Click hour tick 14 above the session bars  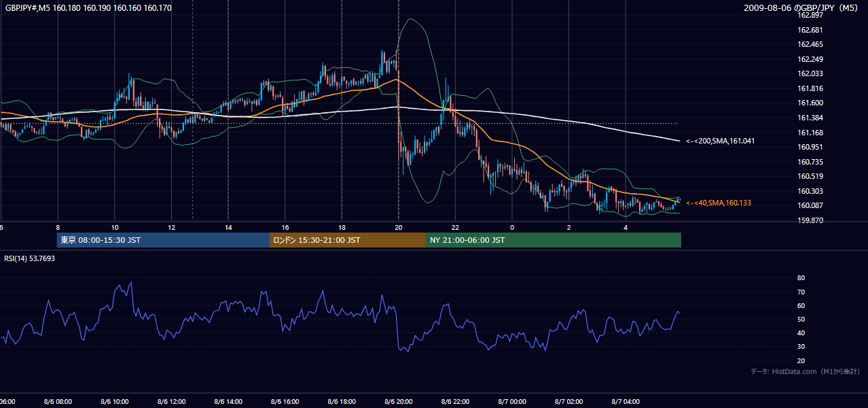point(228,228)
